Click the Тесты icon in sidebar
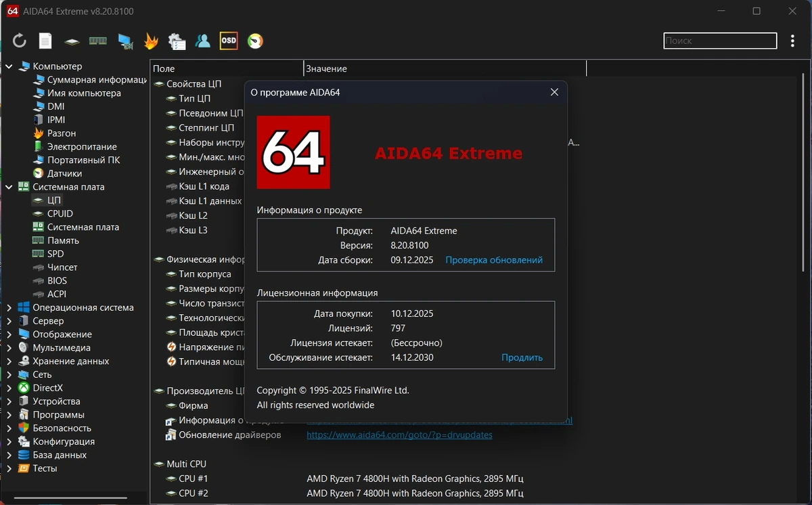 24,468
